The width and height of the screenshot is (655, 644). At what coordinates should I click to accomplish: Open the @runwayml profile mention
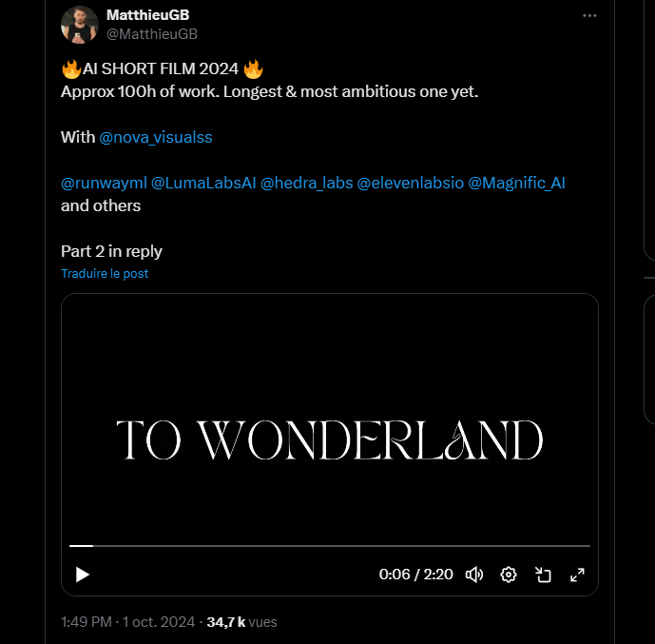point(104,183)
